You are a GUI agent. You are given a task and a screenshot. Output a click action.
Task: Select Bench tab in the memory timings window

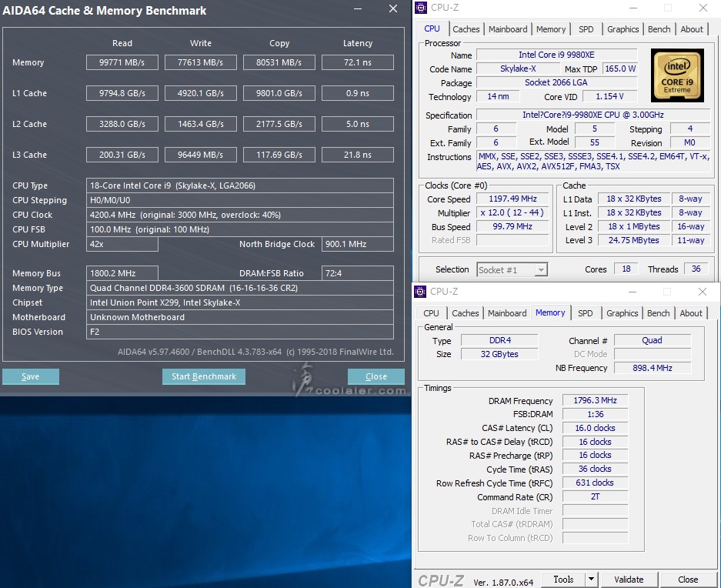[x=658, y=313]
